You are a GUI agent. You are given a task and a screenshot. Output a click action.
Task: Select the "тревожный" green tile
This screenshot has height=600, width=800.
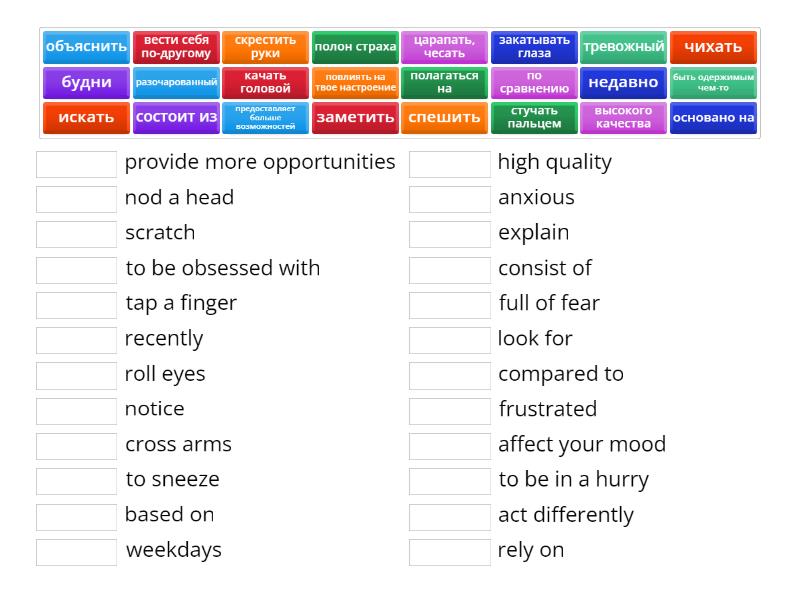tap(624, 46)
